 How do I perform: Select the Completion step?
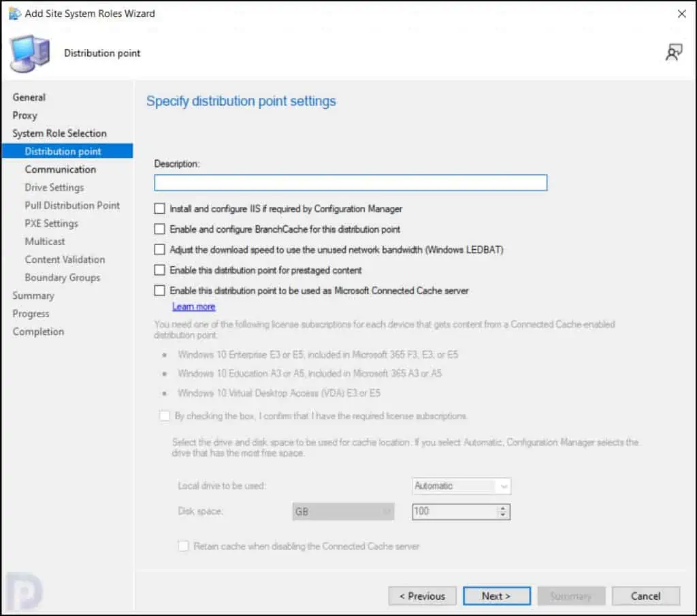point(38,331)
